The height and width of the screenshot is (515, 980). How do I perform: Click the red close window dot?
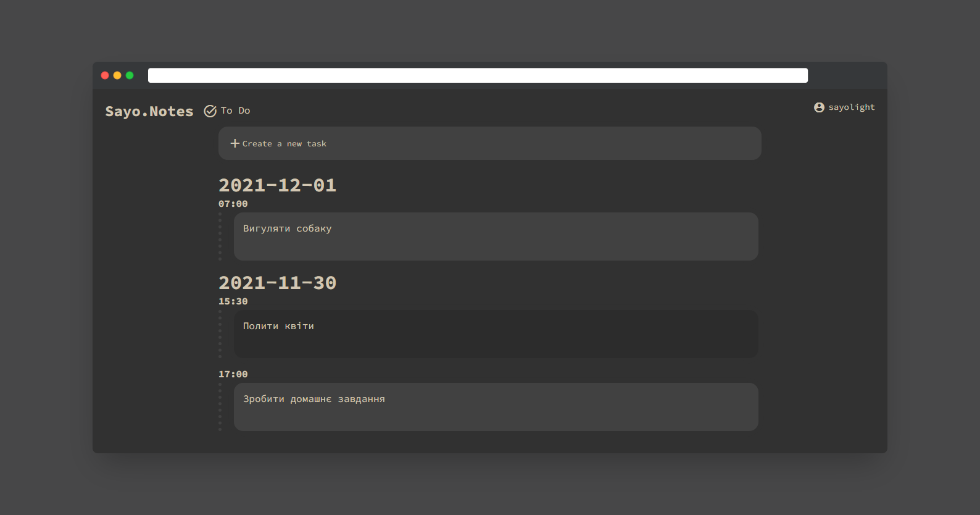105,75
